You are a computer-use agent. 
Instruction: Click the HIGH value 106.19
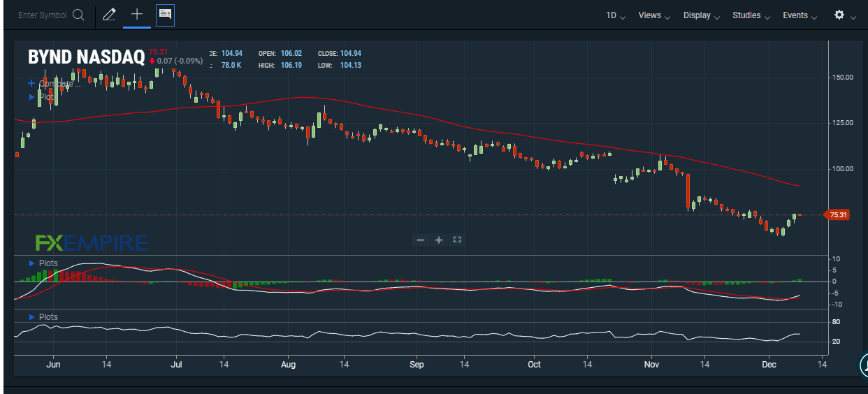coord(291,65)
